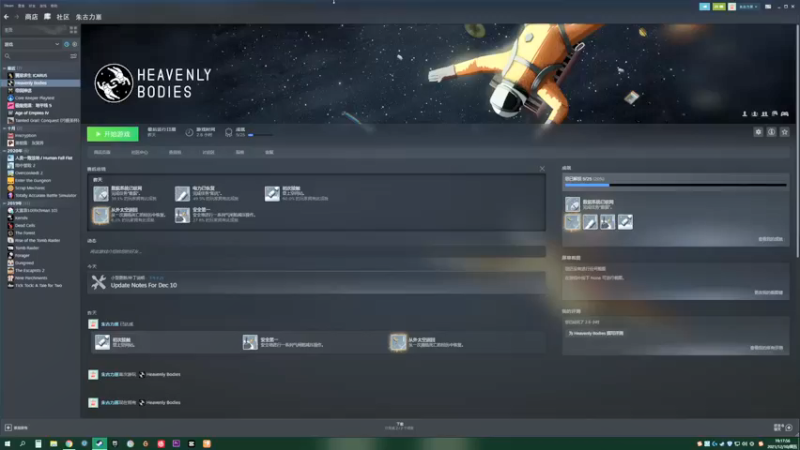Image resolution: width=800 pixels, height=450 pixels.
Task: Open the 商店 store tab
Action: click(31, 17)
